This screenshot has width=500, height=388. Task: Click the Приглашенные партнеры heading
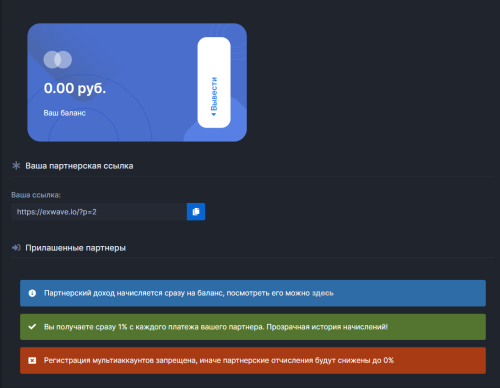[76, 248]
